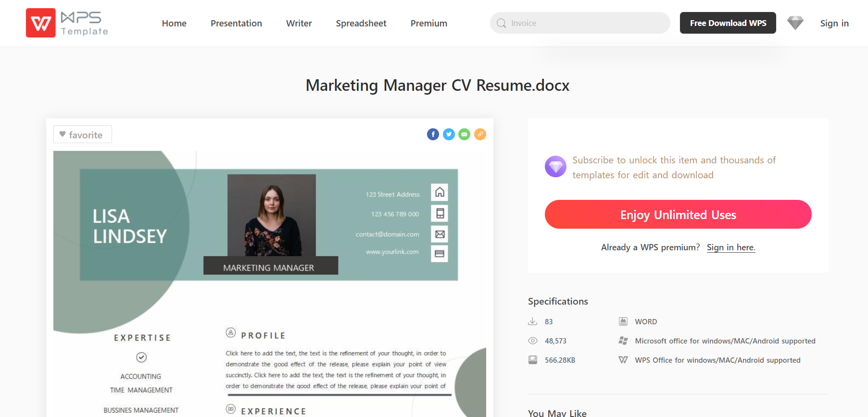Viewport: 868px width, 417px height.
Task: Click the website card icon on resume
Action: coord(440,253)
